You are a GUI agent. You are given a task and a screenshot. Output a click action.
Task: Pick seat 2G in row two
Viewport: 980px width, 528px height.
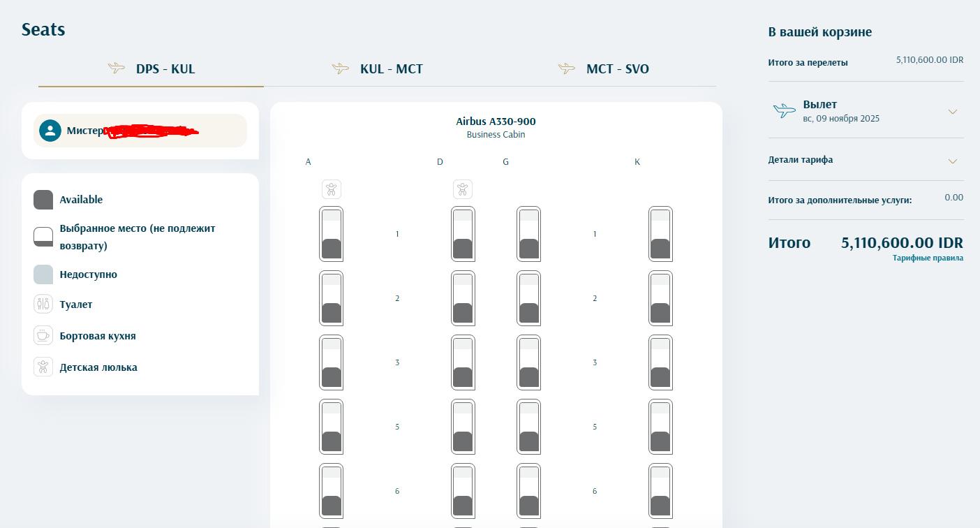click(528, 298)
